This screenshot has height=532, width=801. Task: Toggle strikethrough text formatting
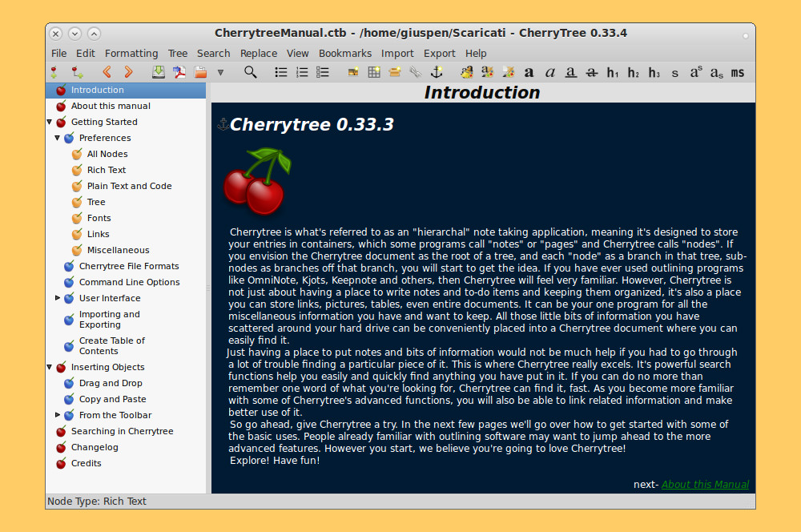(591, 72)
